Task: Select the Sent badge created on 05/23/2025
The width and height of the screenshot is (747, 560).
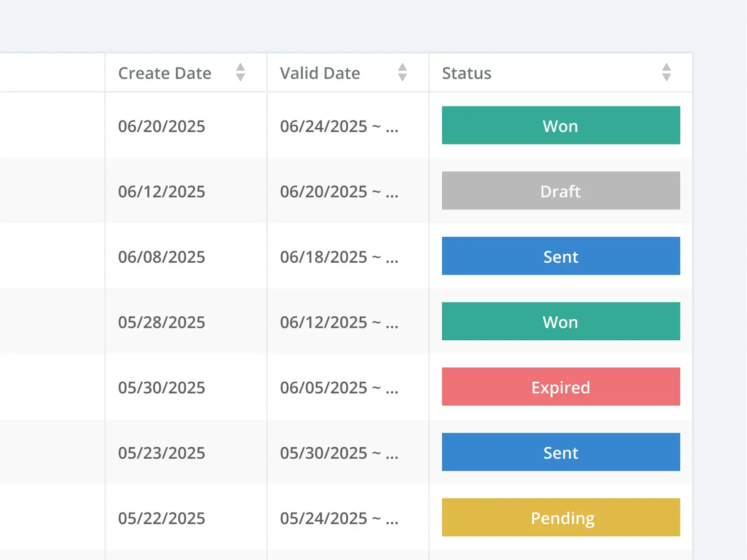Action: [560, 452]
